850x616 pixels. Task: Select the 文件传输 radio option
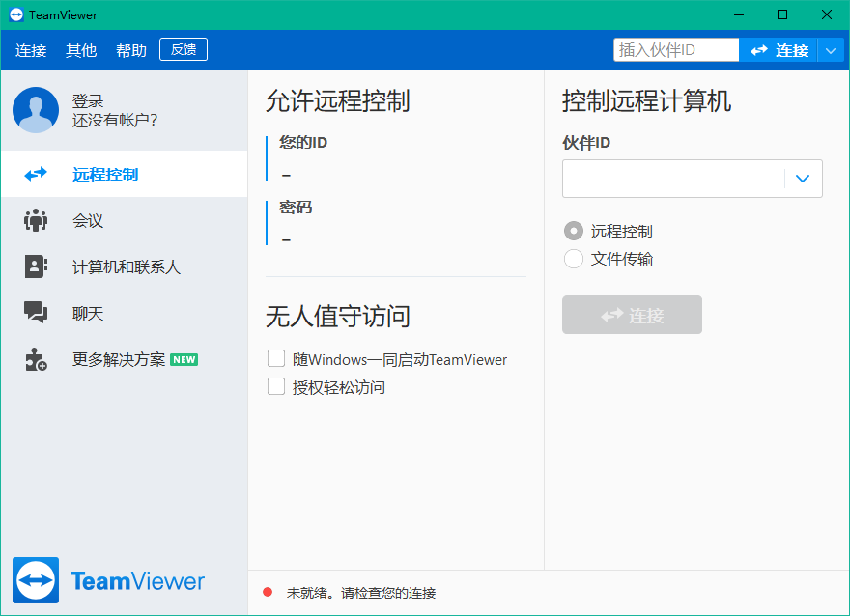[x=572, y=259]
